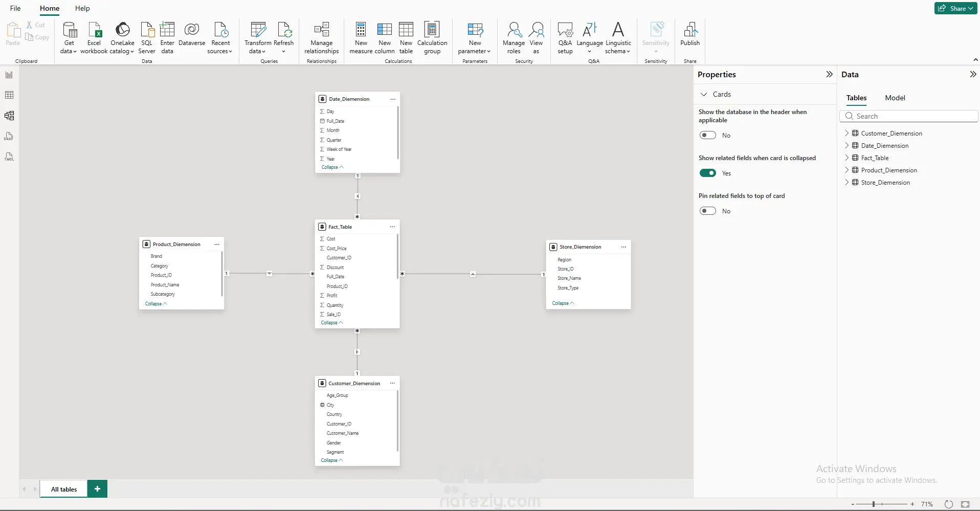Image resolution: width=980 pixels, height=511 pixels.
Task: Collapse the Cards section
Action: point(704,94)
